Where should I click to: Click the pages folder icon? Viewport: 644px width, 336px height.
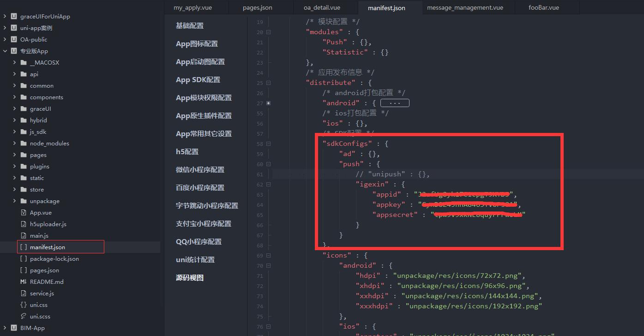24,155
